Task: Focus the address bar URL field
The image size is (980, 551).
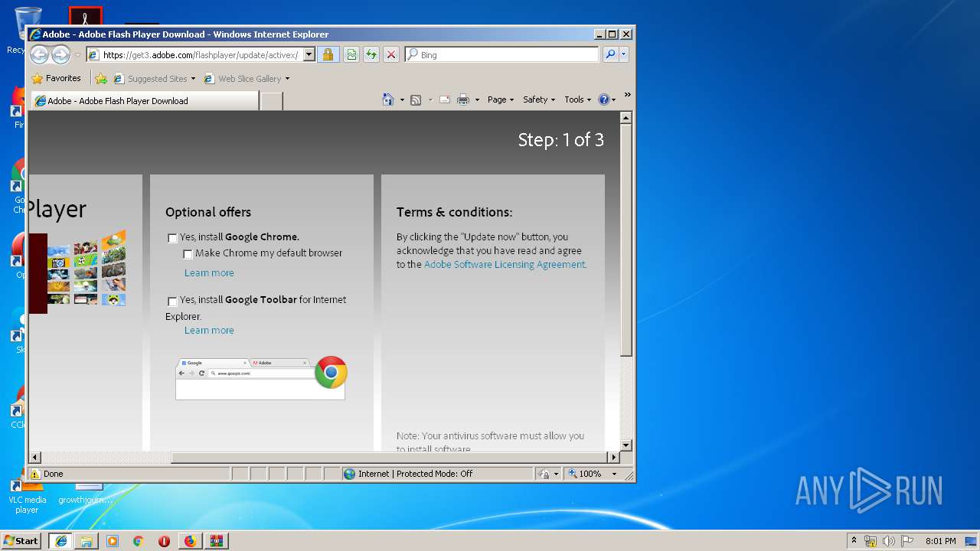Action: [x=201, y=55]
